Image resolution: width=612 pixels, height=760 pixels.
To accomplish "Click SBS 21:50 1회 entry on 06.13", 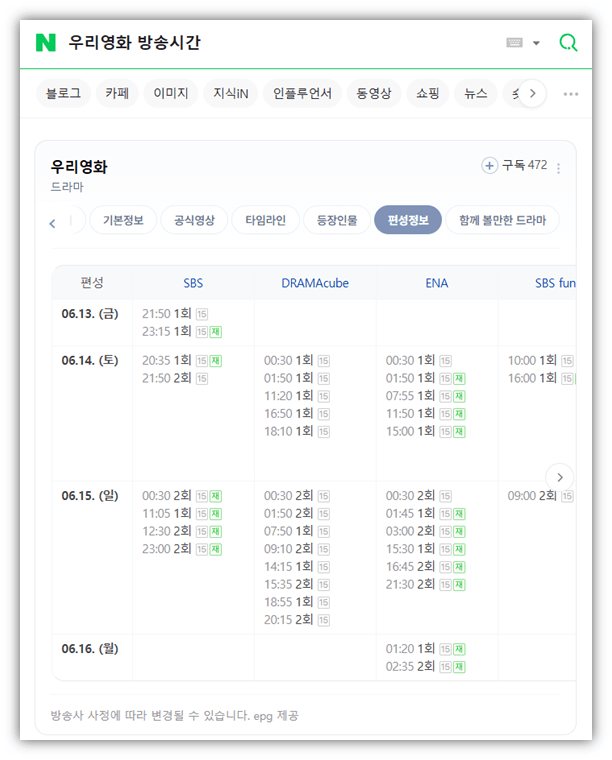I will click(x=175, y=314).
